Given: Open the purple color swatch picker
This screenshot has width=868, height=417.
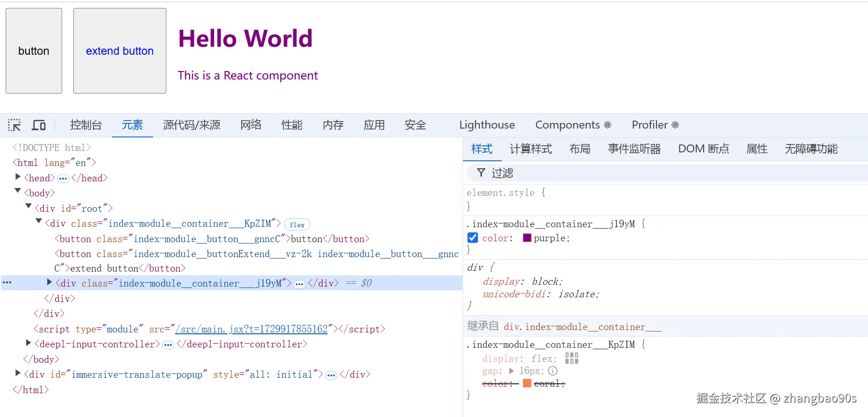Looking at the screenshot, I should 527,238.
